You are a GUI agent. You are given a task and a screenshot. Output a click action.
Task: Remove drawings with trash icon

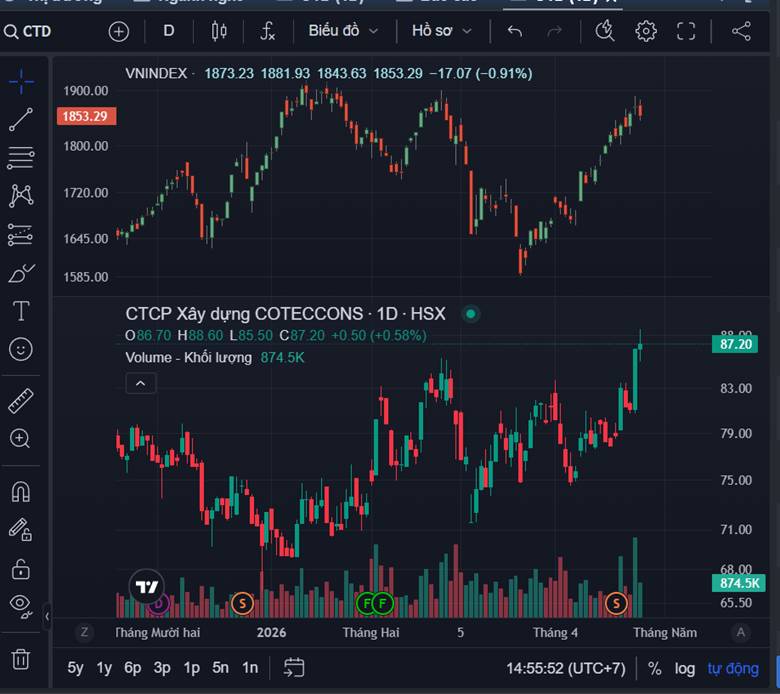[x=21, y=659]
